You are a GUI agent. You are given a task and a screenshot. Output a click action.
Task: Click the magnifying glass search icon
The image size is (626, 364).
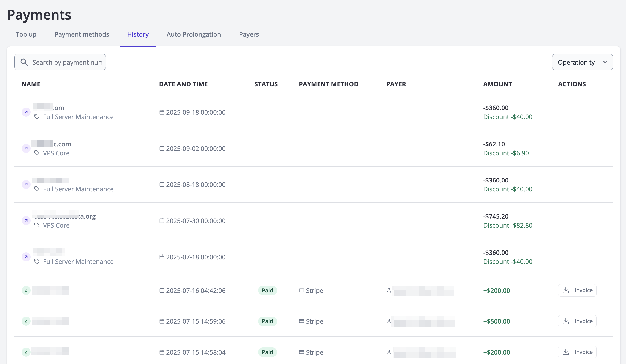point(24,62)
